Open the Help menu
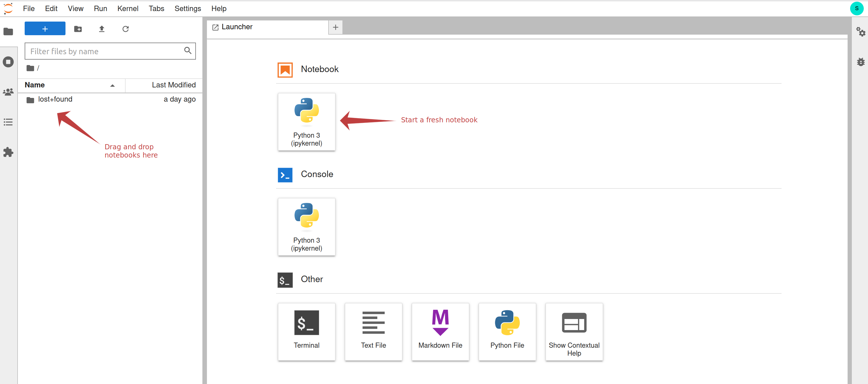 click(219, 9)
